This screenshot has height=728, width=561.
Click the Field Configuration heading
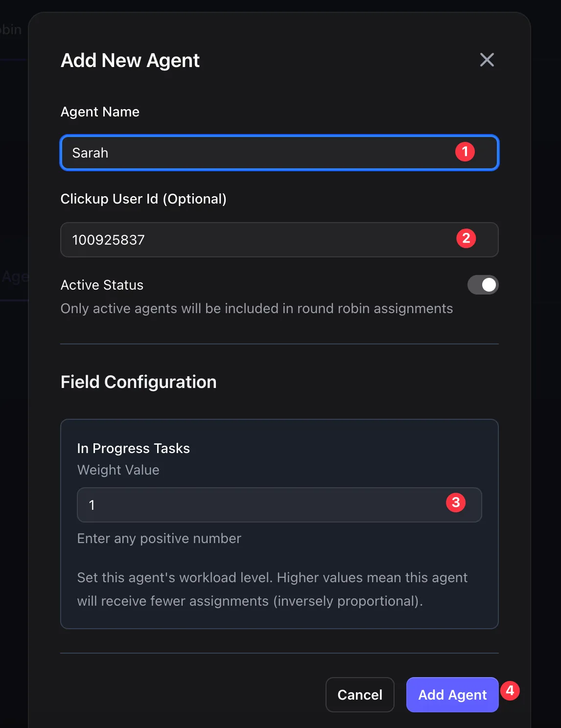tap(139, 382)
